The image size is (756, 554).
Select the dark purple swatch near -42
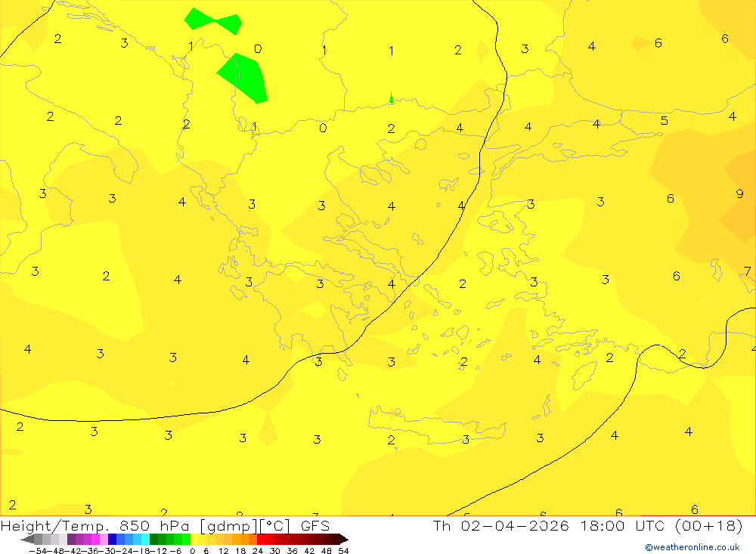(x=71, y=539)
